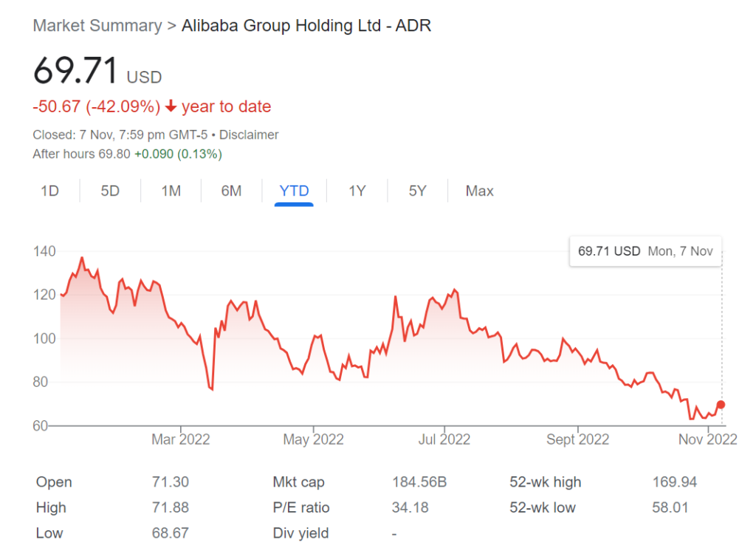The height and width of the screenshot is (548, 756).
Task: Click the Sept 2022 axis marker
Action: point(577,439)
